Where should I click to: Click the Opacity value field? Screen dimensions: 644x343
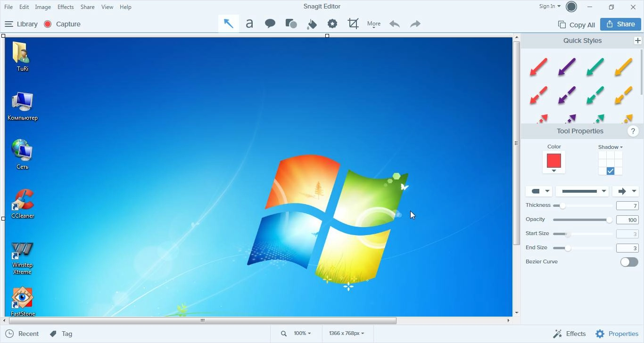(627, 220)
